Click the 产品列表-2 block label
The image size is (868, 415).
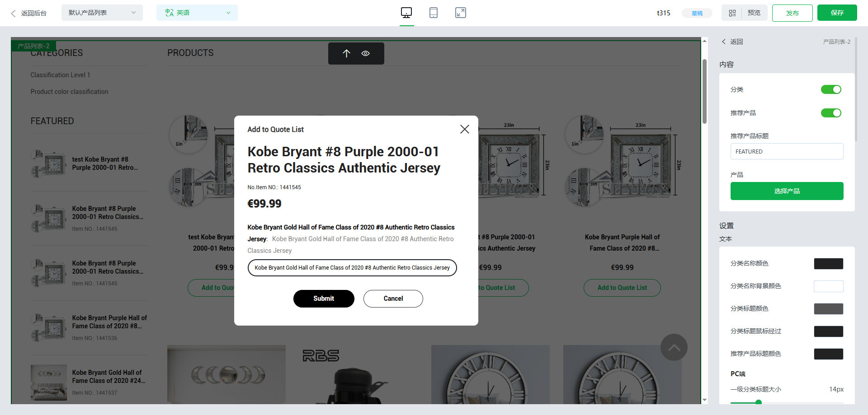pos(33,46)
